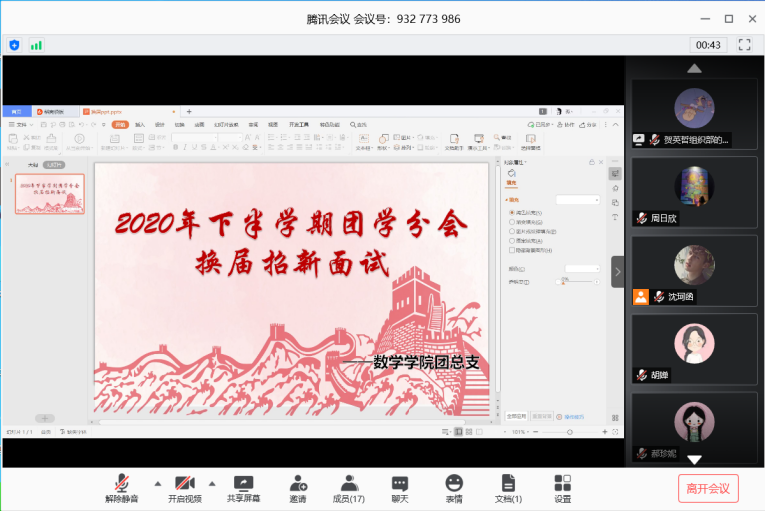Toggle fullscreen mode icon at top right
This screenshot has height=511, width=765.
coord(743,45)
